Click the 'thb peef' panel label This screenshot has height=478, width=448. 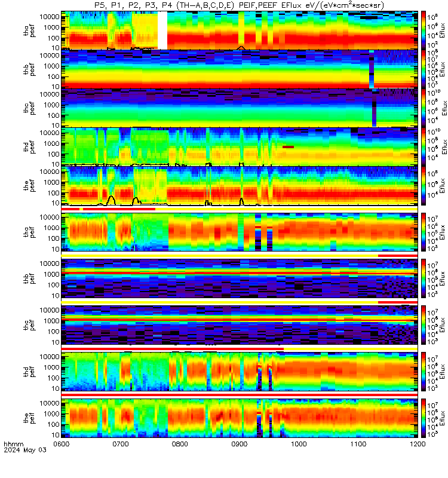pos(29,69)
